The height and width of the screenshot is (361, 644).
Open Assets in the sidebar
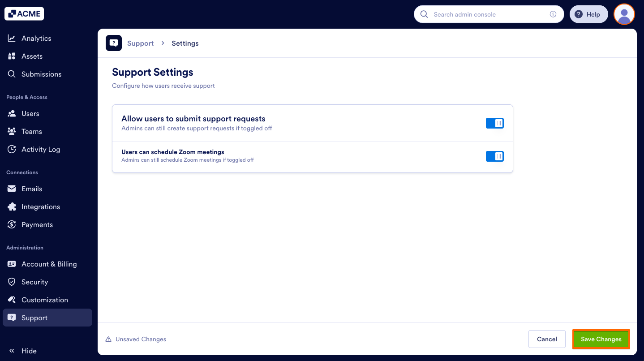[x=47, y=56]
